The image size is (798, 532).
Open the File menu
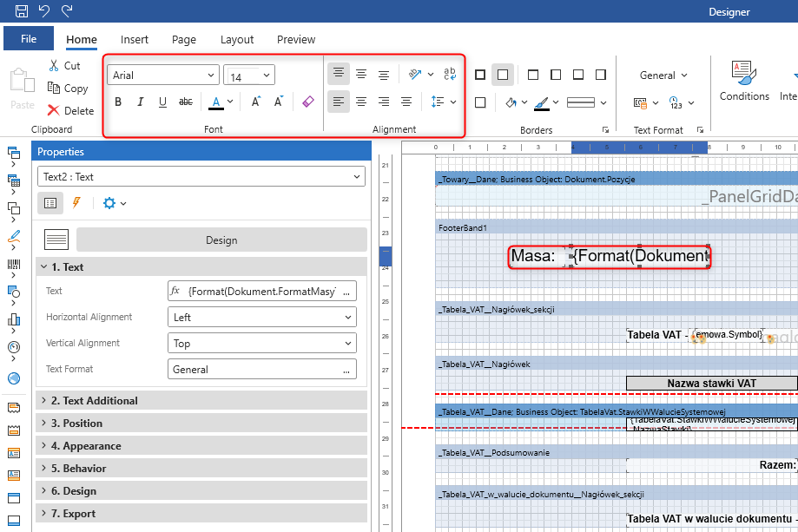[29, 39]
